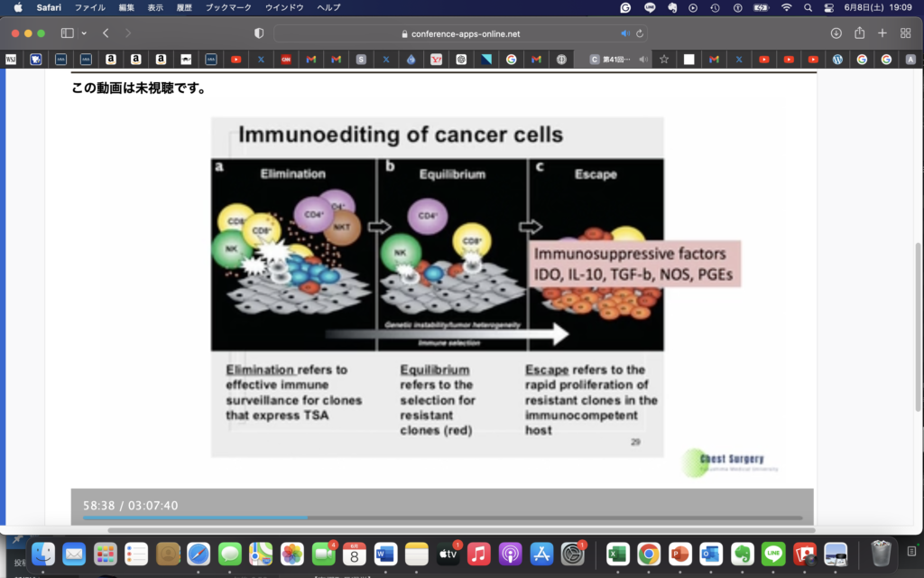Open the sidebar dropdown chevron
The width and height of the screenshot is (924, 578).
click(x=84, y=33)
